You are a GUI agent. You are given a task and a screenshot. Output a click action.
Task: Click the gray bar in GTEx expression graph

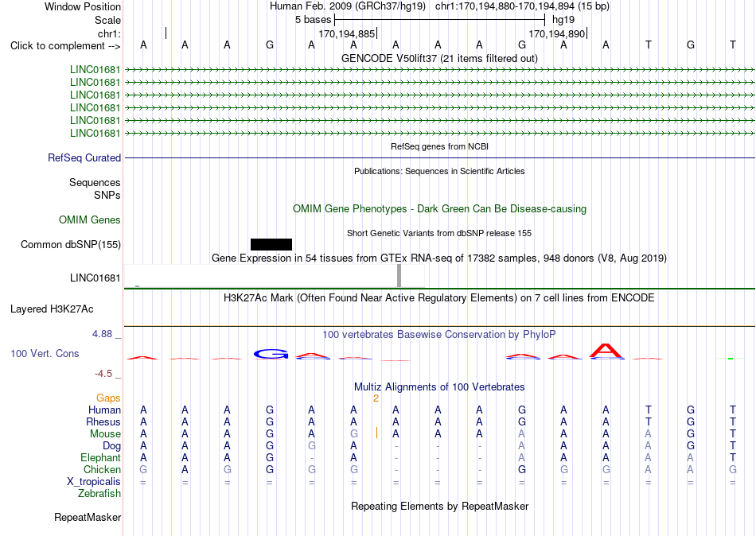[399, 276]
